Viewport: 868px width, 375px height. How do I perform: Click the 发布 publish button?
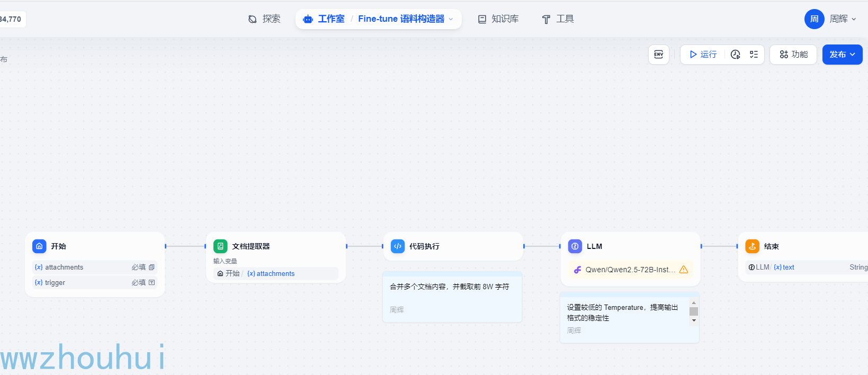[x=842, y=55]
